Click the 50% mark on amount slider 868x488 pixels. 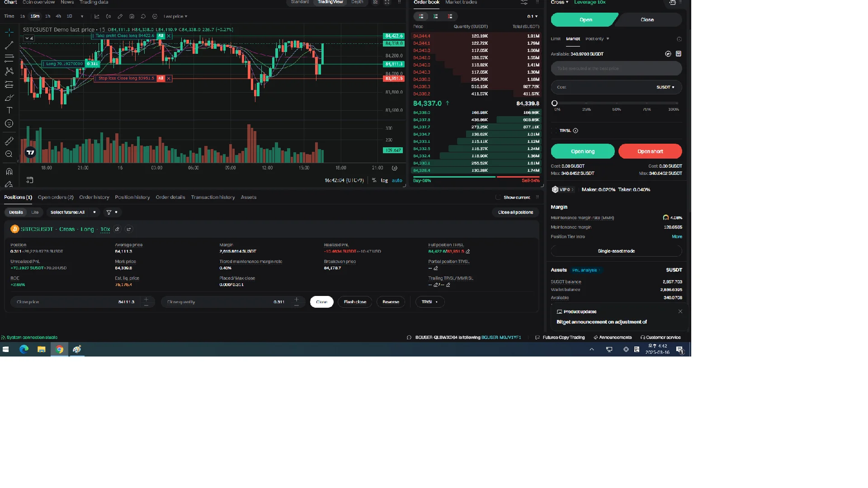(616, 103)
